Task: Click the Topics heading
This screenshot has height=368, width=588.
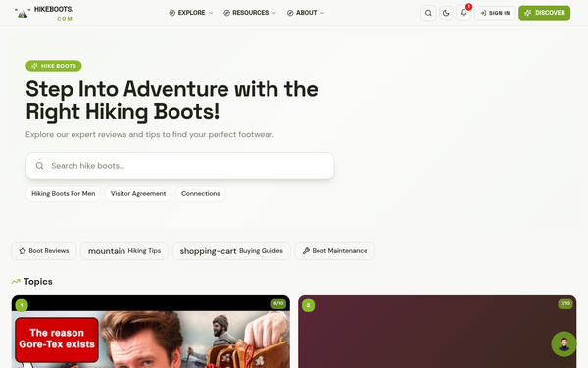Action: [x=38, y=282]
